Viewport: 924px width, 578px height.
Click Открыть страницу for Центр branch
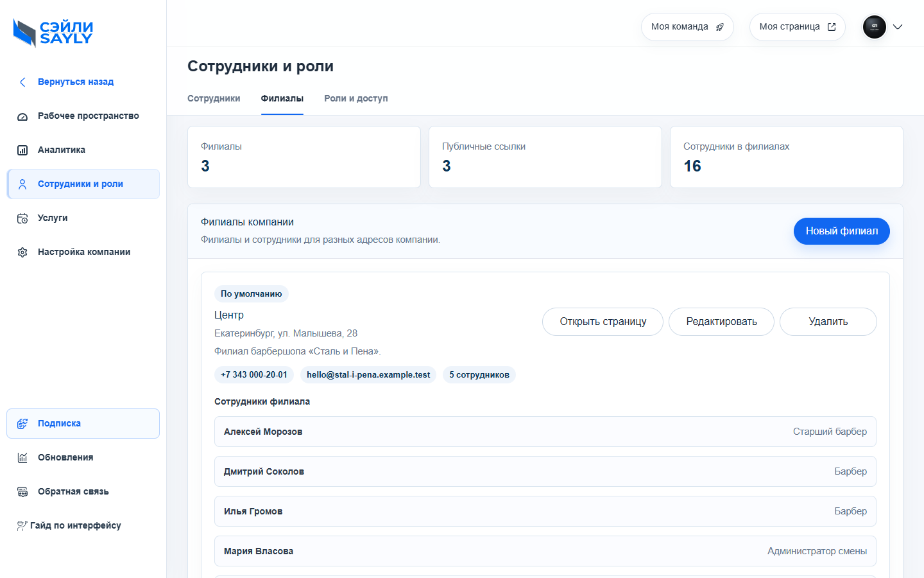click(x=603, y=322)
